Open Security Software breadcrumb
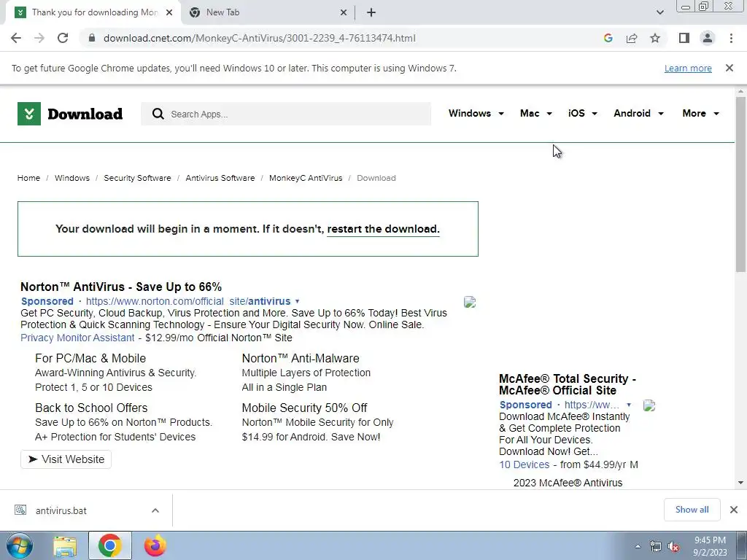This screenshot has width=747, height=560. pos(137,178)
